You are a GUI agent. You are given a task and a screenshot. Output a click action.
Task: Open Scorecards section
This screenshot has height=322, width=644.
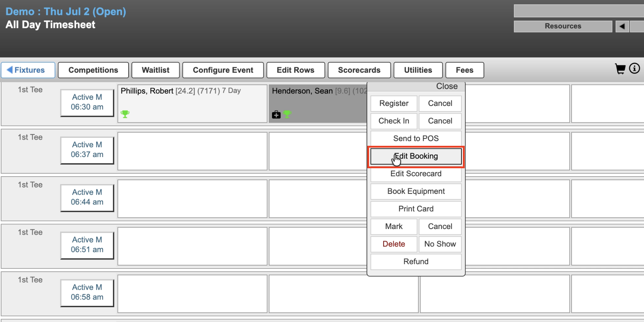359,70
